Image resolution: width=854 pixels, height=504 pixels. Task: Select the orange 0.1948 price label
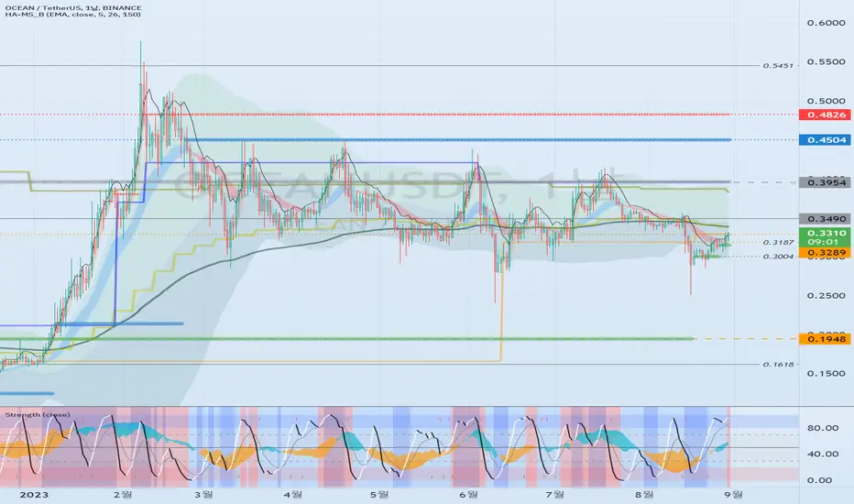pyautogui.click(x=826, y=339)
